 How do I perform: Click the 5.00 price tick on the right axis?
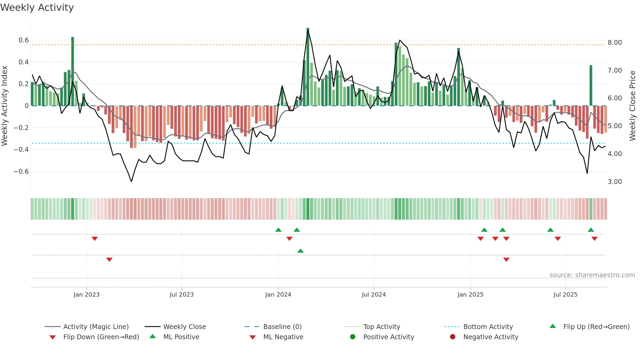coord(615,126)
